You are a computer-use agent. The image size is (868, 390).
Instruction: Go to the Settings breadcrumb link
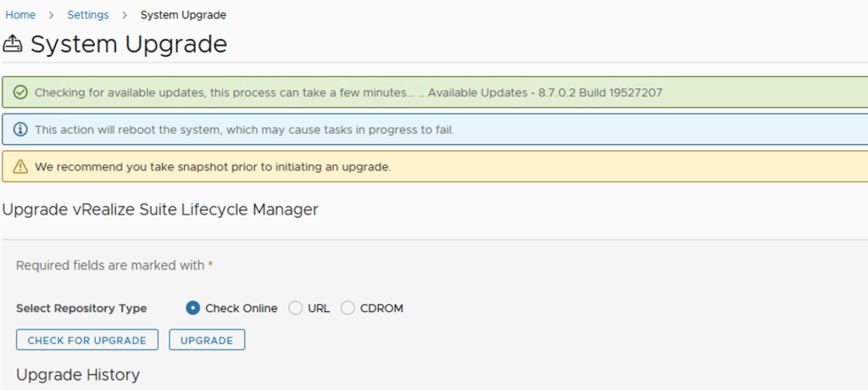pos(88,15)
